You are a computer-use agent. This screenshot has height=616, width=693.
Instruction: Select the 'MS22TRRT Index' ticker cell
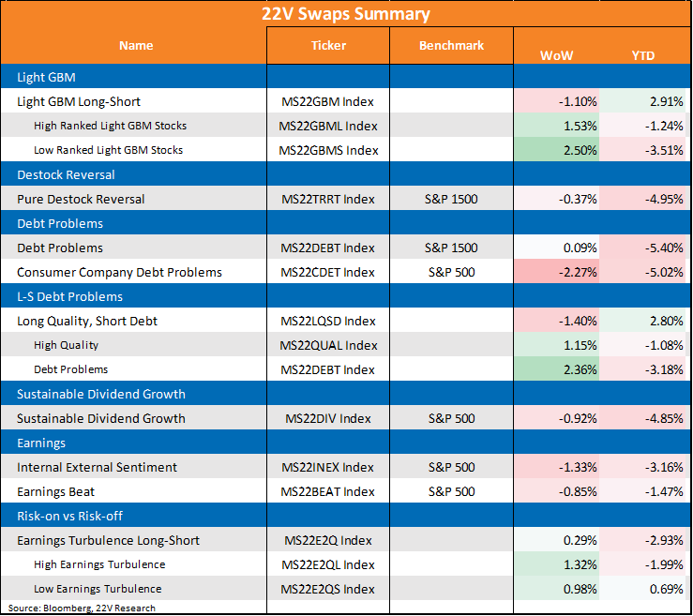pyautogui.click(x=328, y=200)
